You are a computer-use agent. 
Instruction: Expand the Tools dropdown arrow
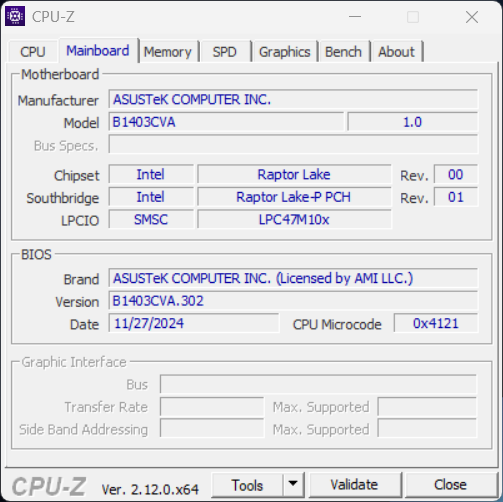293,484
